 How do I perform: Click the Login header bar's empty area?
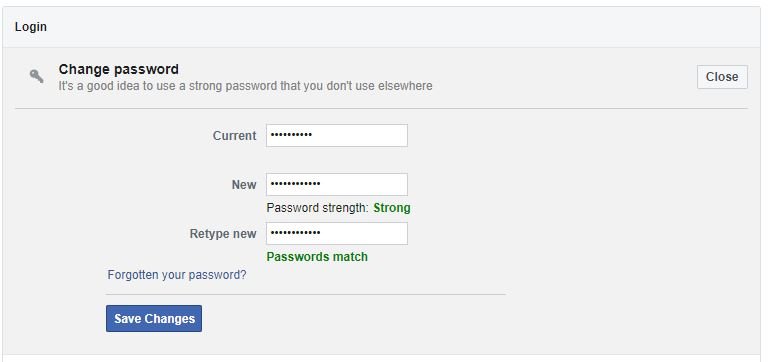pyautogui.click(x=397, y=27)
